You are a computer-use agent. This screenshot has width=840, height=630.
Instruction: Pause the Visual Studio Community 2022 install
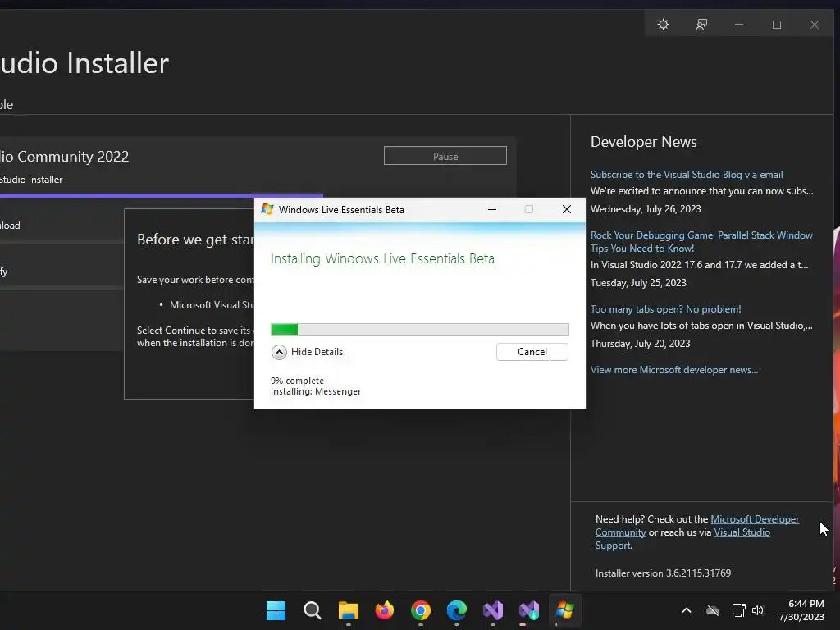coord(445,156)
